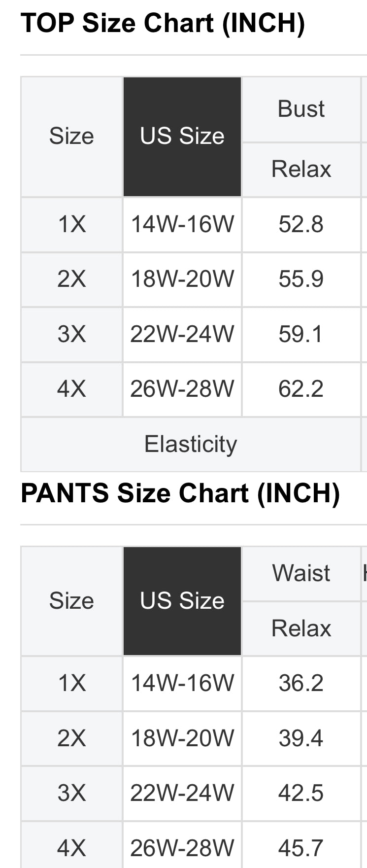Select the US Size header in pants chart

pos(182,601)
